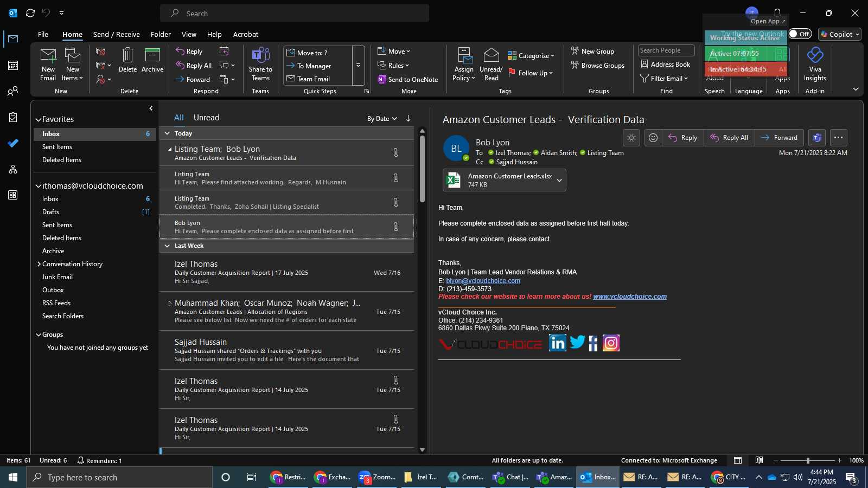Reverse sort order arrow in message list
The image size is (868, 488).
pyautogui.click(x=408, y=118)
